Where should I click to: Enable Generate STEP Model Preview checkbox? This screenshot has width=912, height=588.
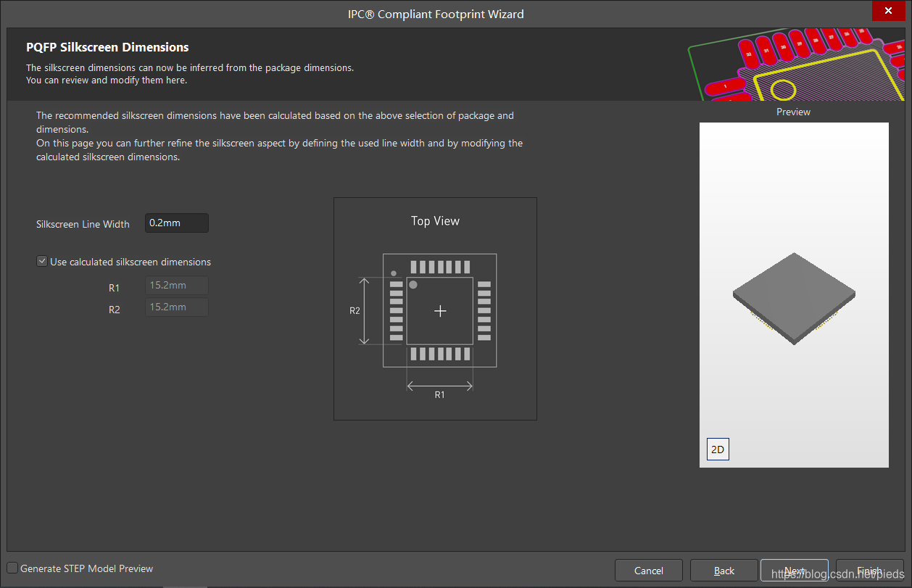[12, 568]
